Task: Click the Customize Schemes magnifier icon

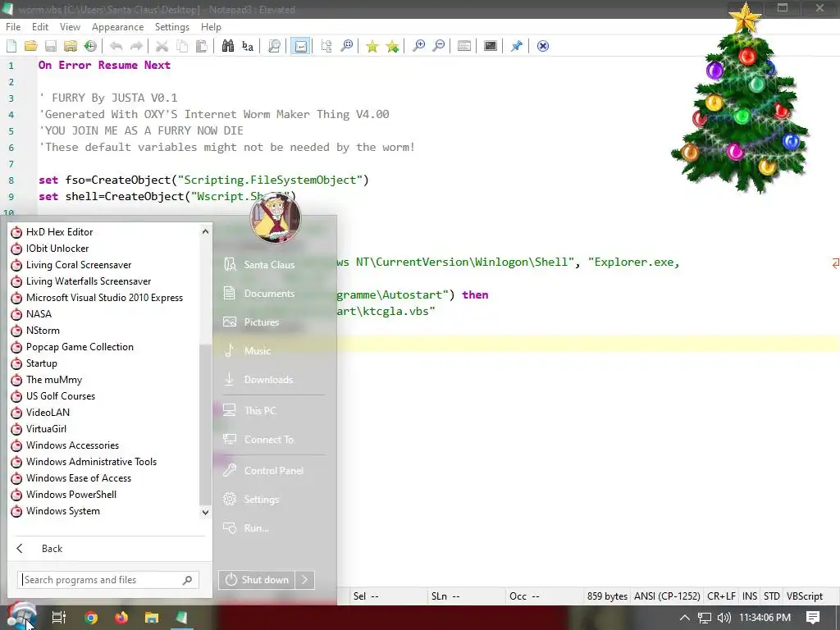Action: [347, 46]
